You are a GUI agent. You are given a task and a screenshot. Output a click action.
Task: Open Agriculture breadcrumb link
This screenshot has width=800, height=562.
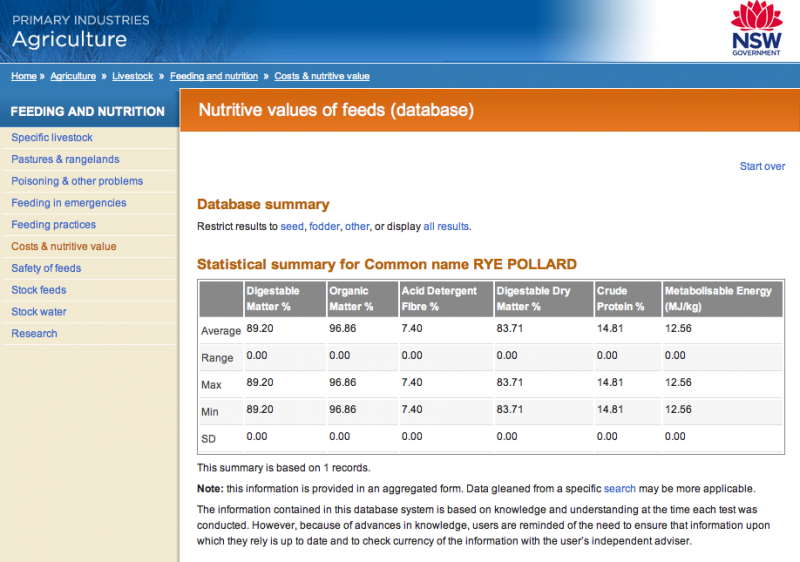[x=73, y=76]
